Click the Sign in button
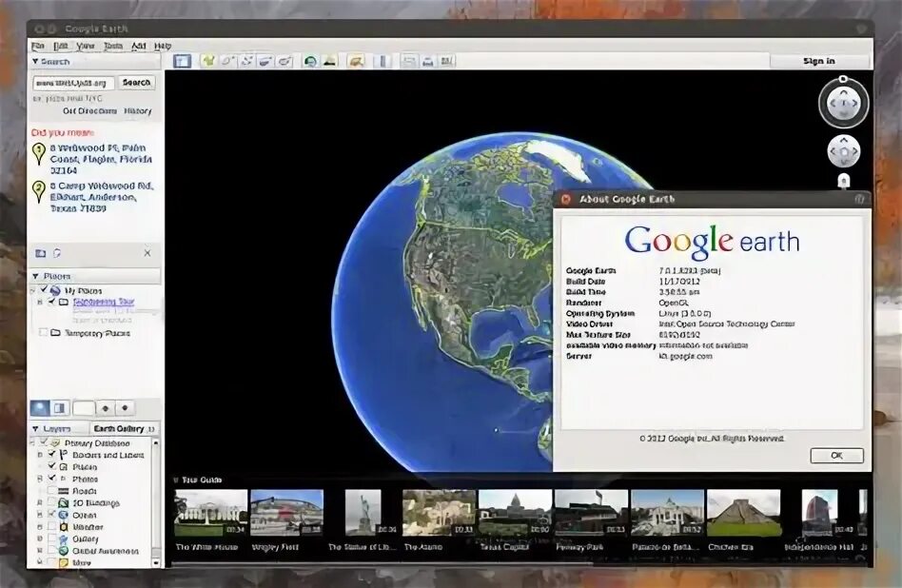The image size is (902, 588). 819,61
